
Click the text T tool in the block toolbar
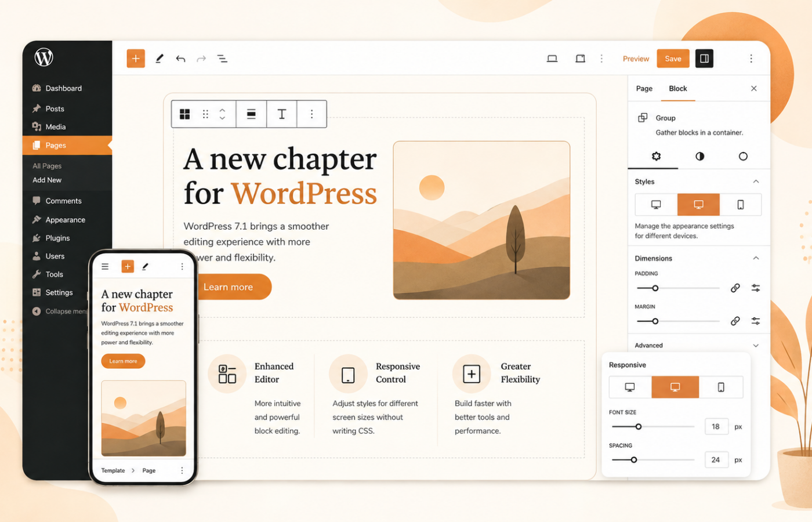282,114
